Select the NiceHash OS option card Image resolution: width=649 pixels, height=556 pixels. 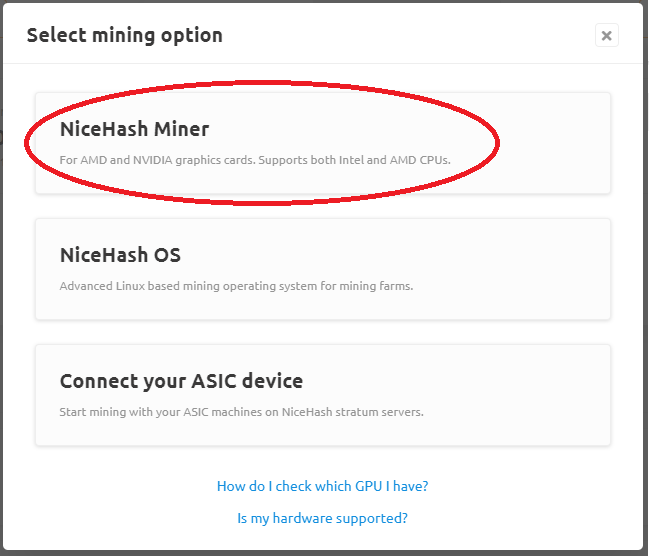coord(322,269)
